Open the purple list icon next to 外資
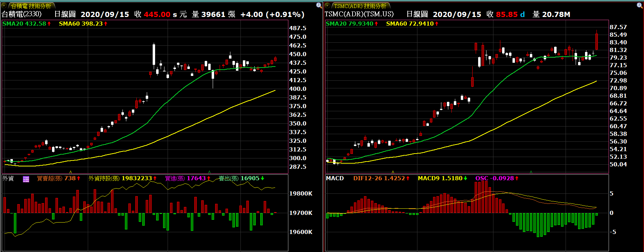Viewport: 644px width, 252px height. click(x=26, y=179)
